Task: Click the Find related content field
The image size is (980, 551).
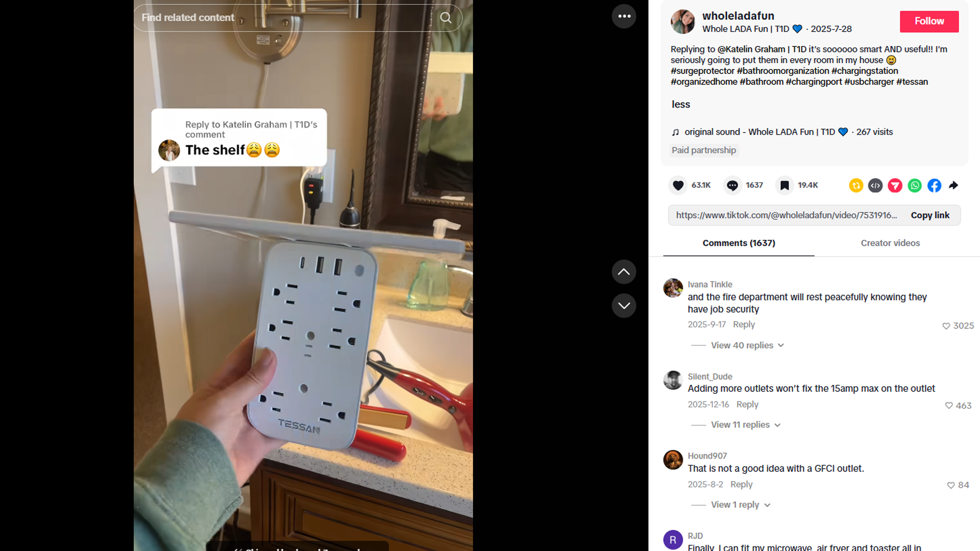Action: click(283, 18)
